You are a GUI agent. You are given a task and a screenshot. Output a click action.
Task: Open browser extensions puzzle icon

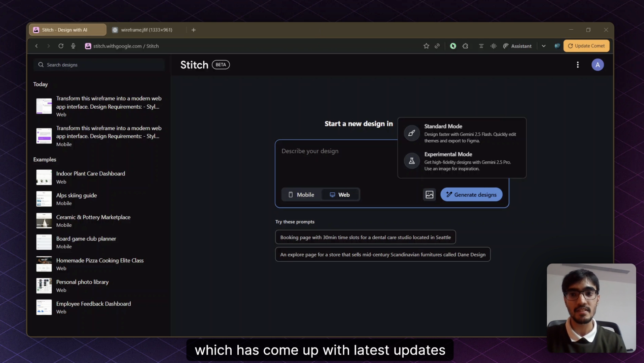pyautogui.click(x=465, y=46)
